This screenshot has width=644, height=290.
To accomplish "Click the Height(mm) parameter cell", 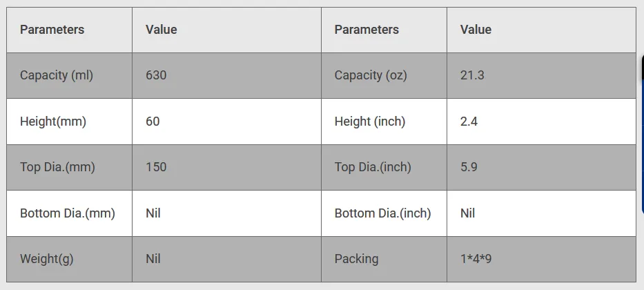I will 69,122.
